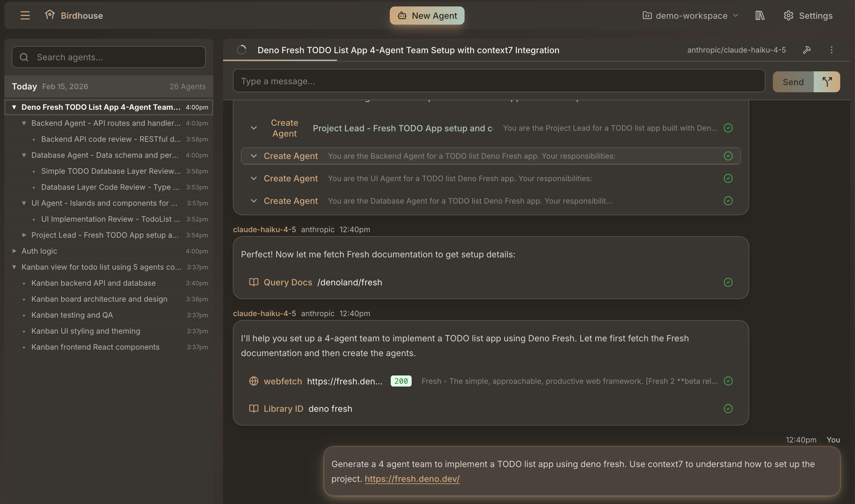This screenshot has width=855, height=504.
Task: Open the hamburger navigation menu
Action: 25,15
